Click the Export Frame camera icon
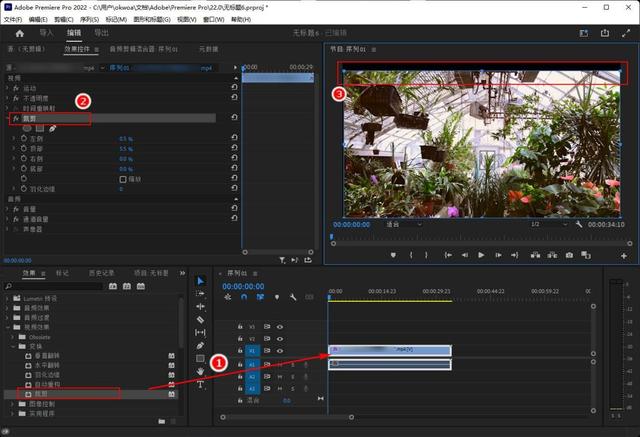Viewport: 640px width, 437px height. 569,255
